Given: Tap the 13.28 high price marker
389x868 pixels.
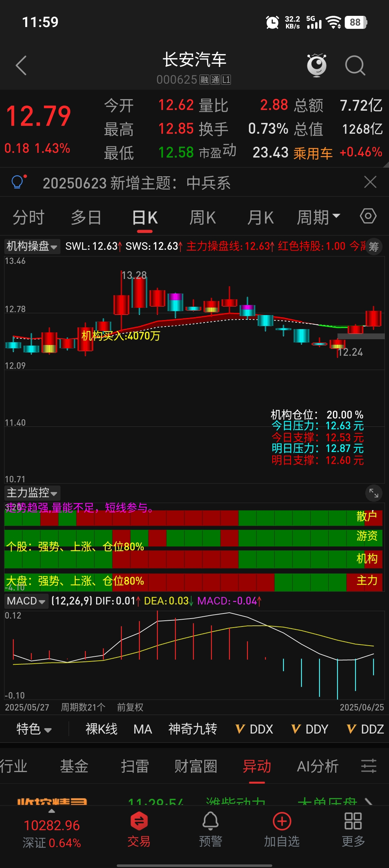Looking at the screenshot, I should [134, 275].
